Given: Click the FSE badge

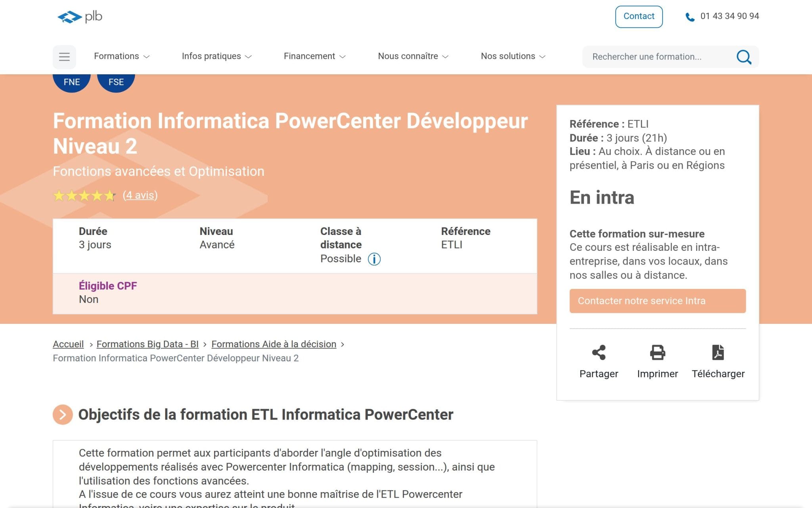Looking at the screenshot, I should (116, 82).
